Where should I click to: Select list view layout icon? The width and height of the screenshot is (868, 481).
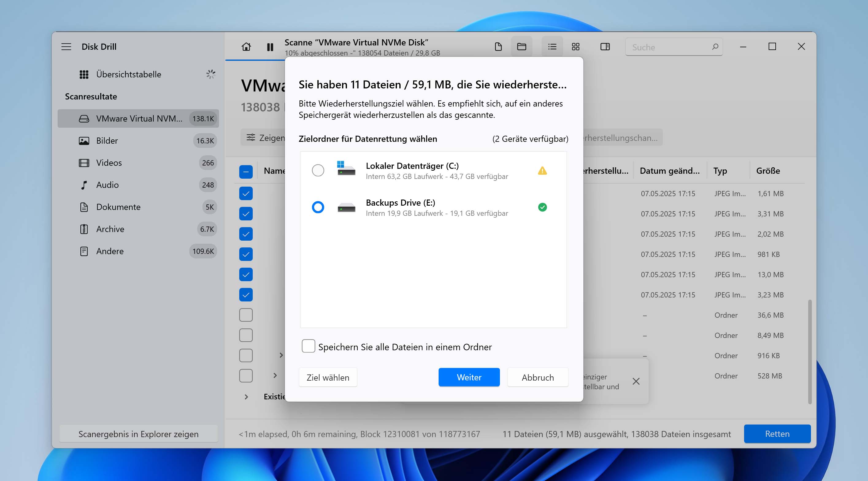pyautogui.click(x=552, y=47)
